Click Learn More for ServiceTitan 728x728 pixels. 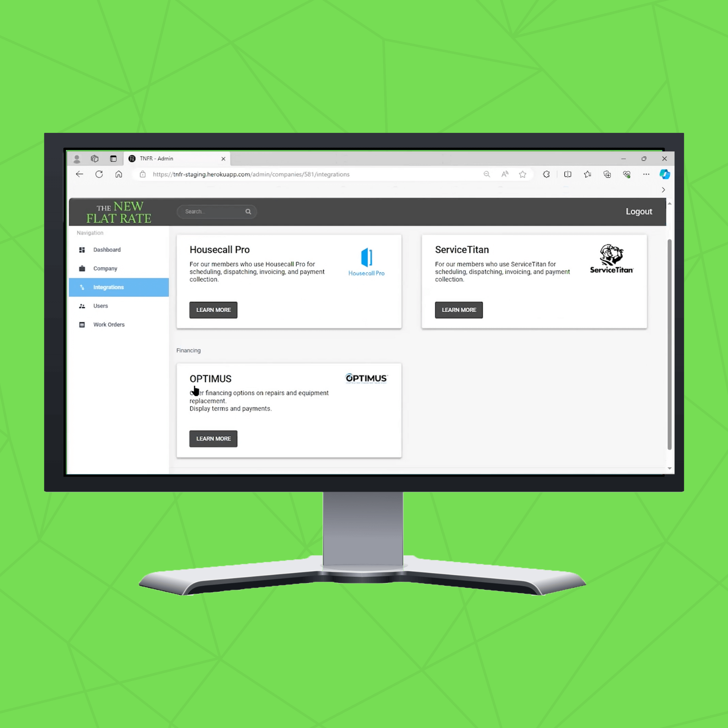(459, 309)
